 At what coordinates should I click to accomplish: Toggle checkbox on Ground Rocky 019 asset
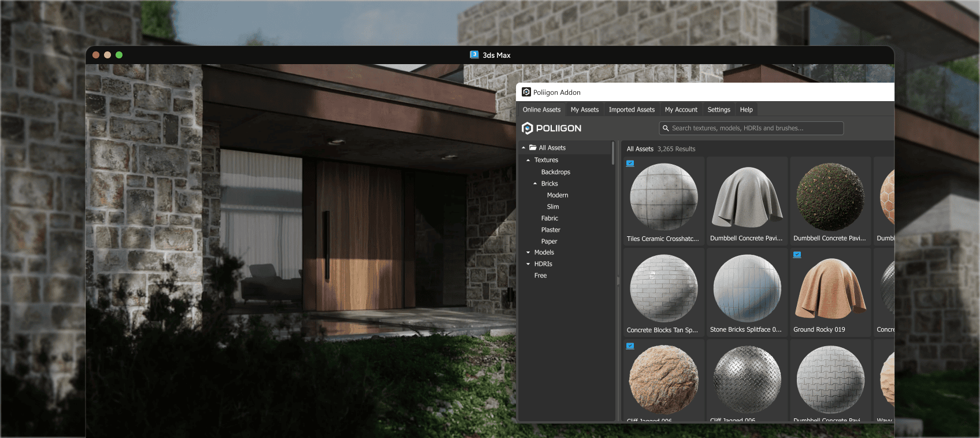pos(797,255)
